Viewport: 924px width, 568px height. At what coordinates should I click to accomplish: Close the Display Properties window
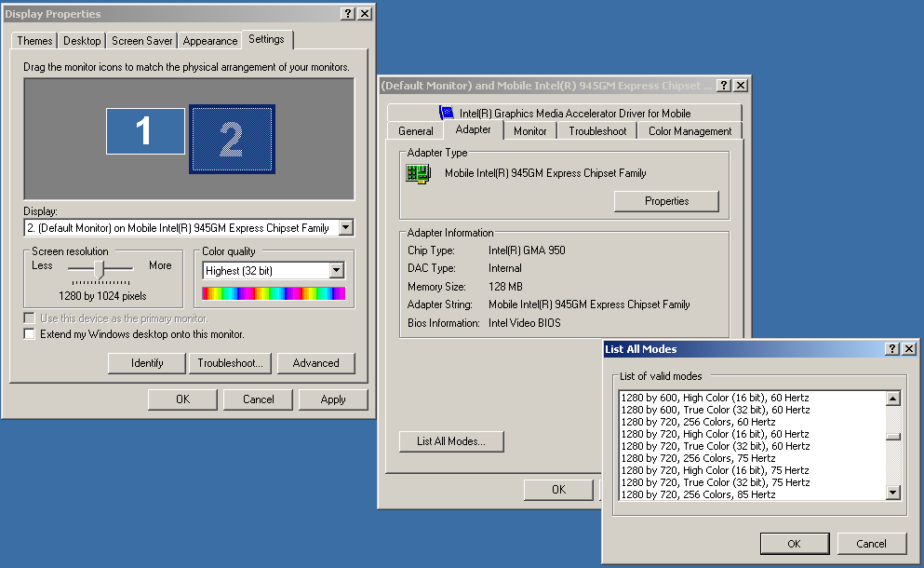365,14
